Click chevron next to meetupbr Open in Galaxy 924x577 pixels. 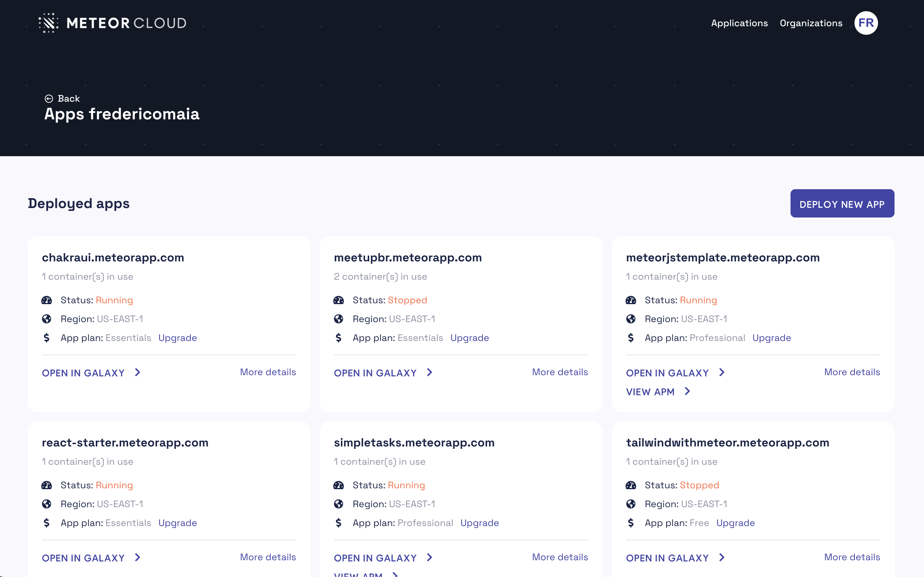tap(430, 372)
